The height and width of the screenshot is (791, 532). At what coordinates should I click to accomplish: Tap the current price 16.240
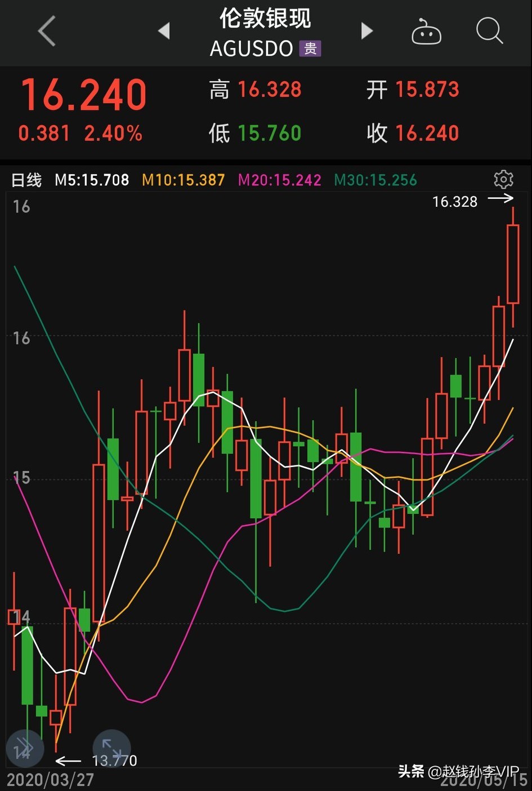84,95
